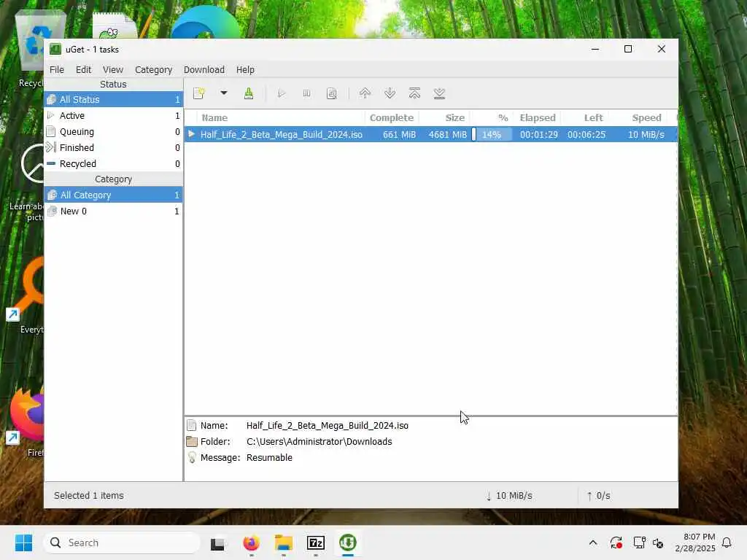Sort by the Speed column header
The width and height of the screenshot is (747, 560).
(638, 117)
